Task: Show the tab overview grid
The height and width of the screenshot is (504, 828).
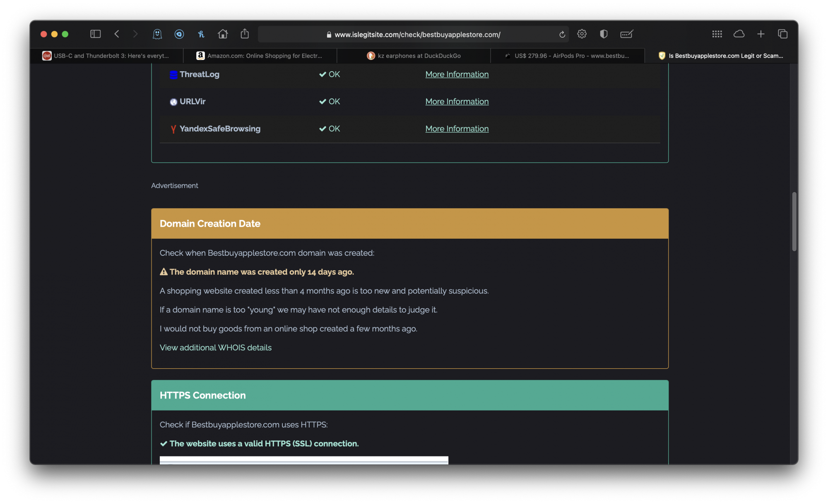Action: (717, 34)
